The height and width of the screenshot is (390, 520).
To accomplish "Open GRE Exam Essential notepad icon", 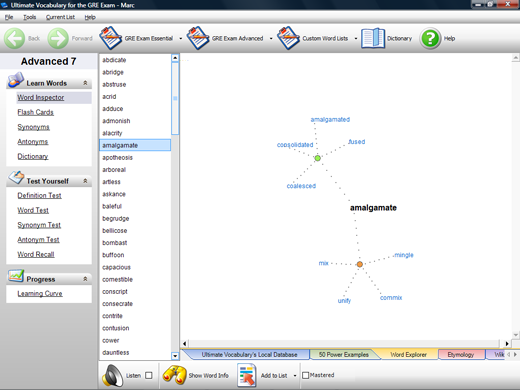I will point(110,38).
